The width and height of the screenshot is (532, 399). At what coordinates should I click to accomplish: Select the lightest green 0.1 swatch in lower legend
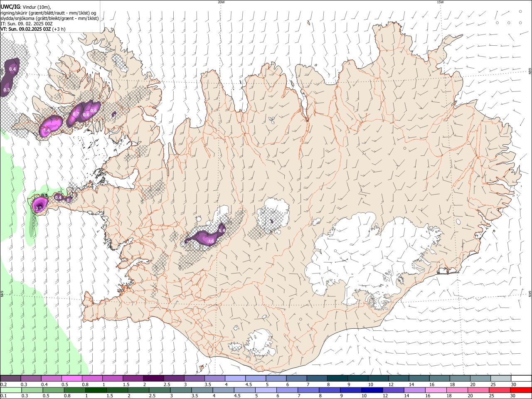(x=11, y=390)
